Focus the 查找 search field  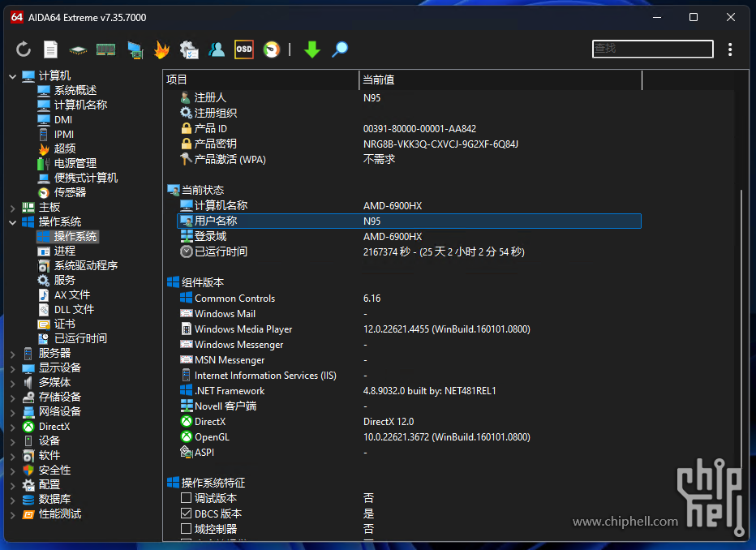pyautogui.click(x=652, y=49)
